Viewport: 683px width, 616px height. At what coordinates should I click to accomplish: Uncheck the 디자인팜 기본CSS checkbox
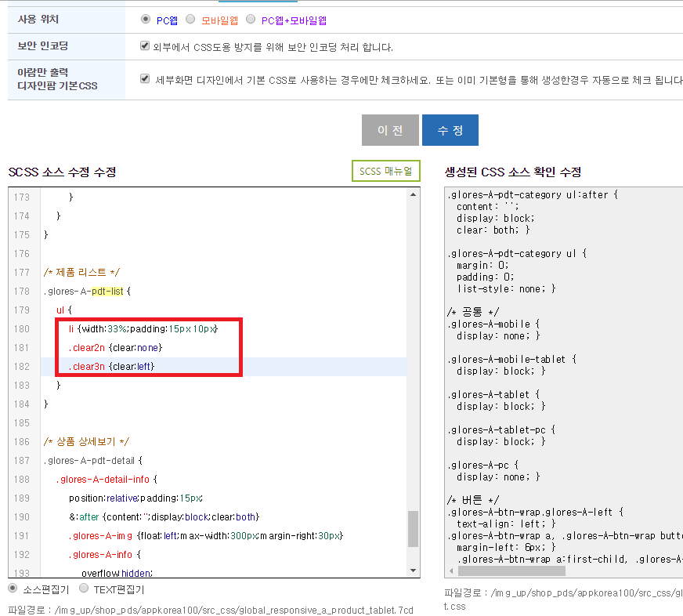145,79
